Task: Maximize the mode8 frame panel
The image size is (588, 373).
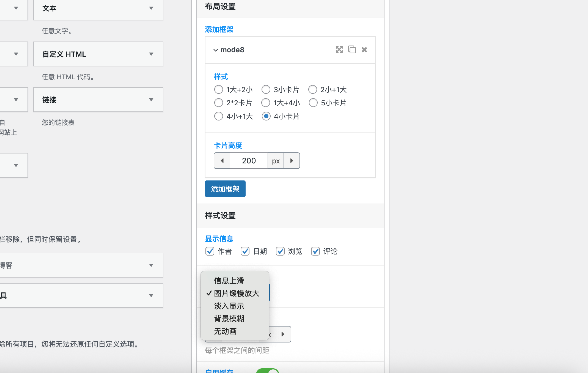Action: tap(339, 50)
